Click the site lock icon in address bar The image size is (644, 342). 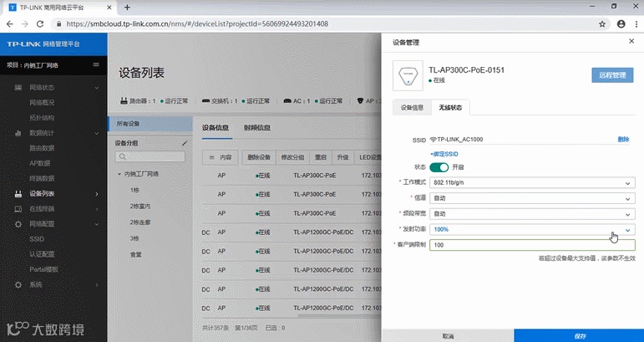(x=58, y=24)
